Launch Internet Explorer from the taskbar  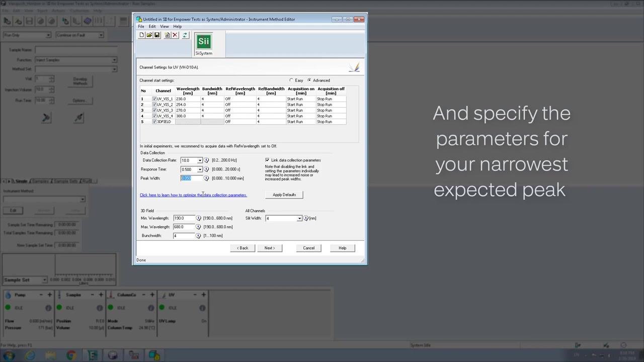tap(30, 355)
